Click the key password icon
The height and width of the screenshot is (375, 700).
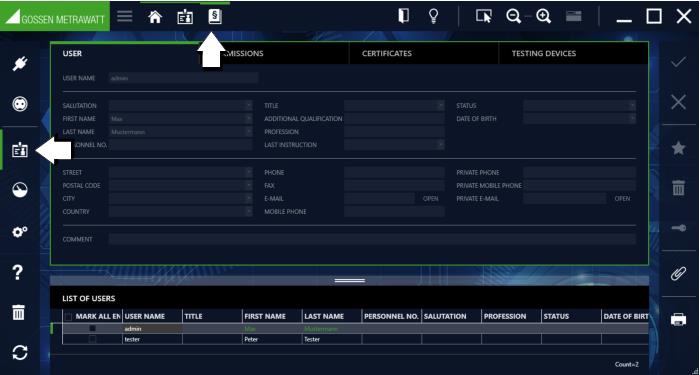point(678,228)
